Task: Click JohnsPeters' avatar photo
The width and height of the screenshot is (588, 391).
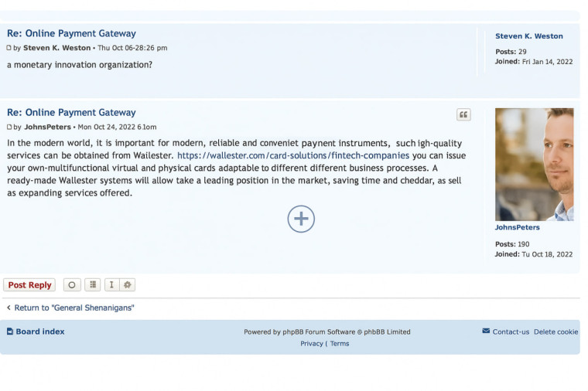Action: (534, 165)
